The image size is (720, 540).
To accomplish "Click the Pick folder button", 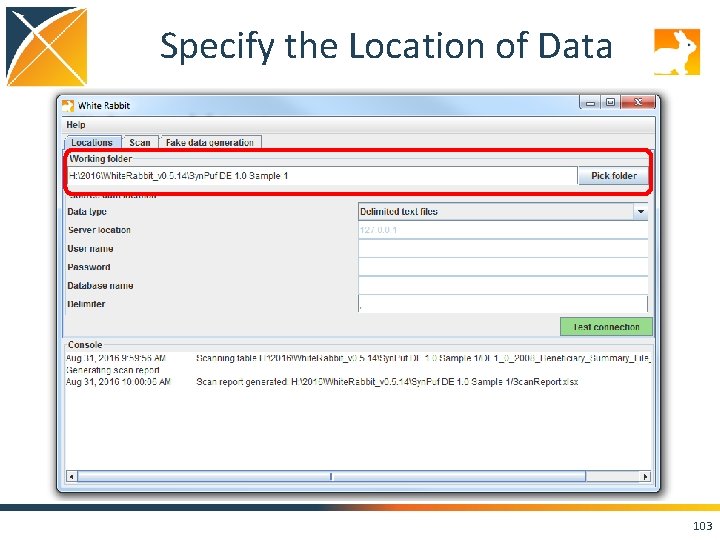I will (x=613, y=176).
